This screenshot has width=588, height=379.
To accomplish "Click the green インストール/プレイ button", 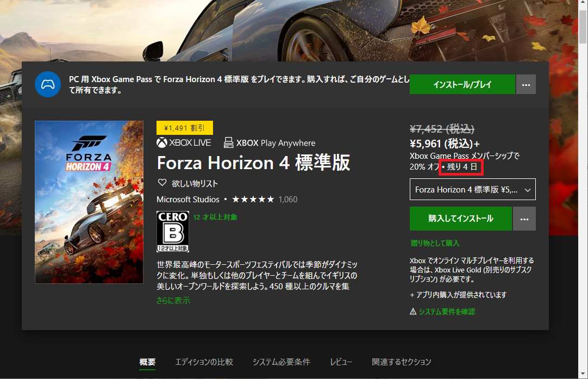I will coord(462,84).
